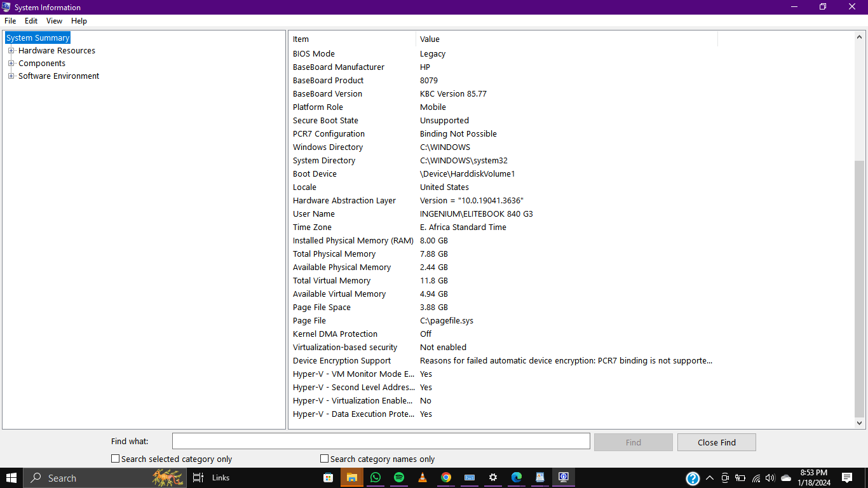Click the System Information taskbar icon
The height and width of the screenshot is (488, 868).
click(564, 478)
